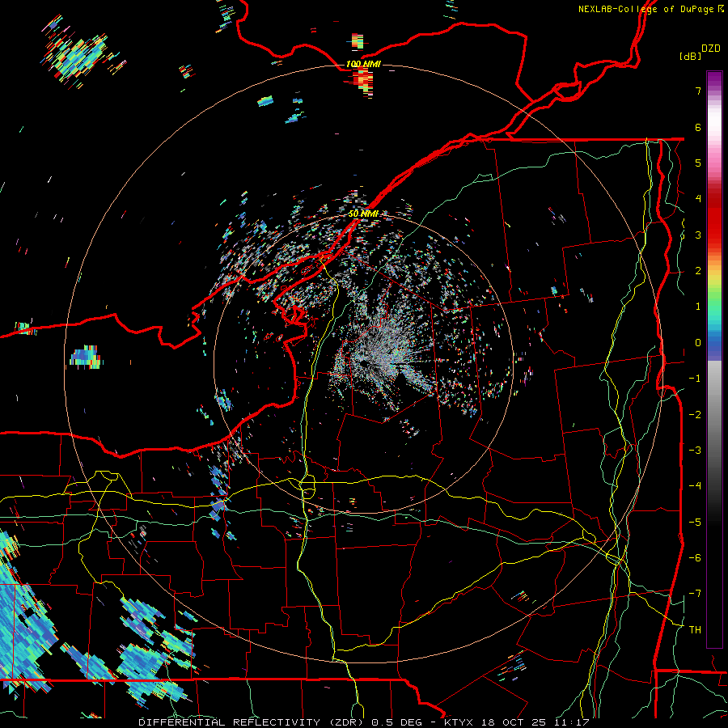Click the KTYX station identifier
Screen dimensions: 728x728
pyautogui.click(x=459, y=722)
